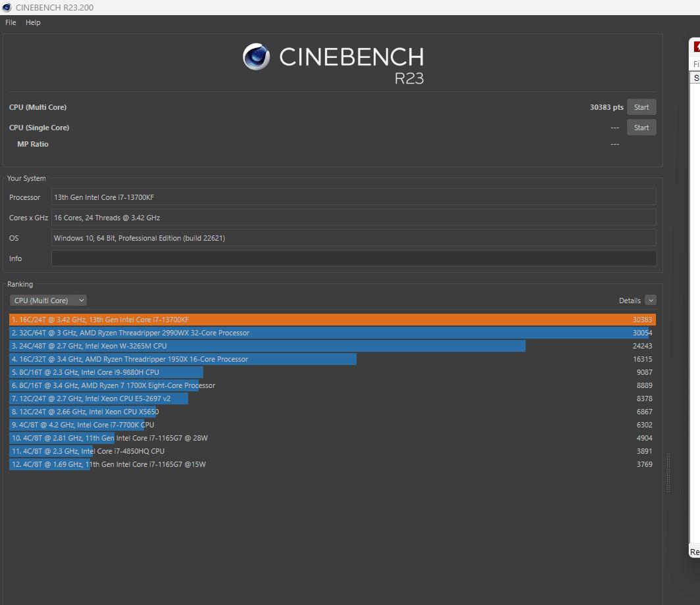Select Threadripper 2990WX ranking row
The image size is (700, 605).
coord(333,333)
